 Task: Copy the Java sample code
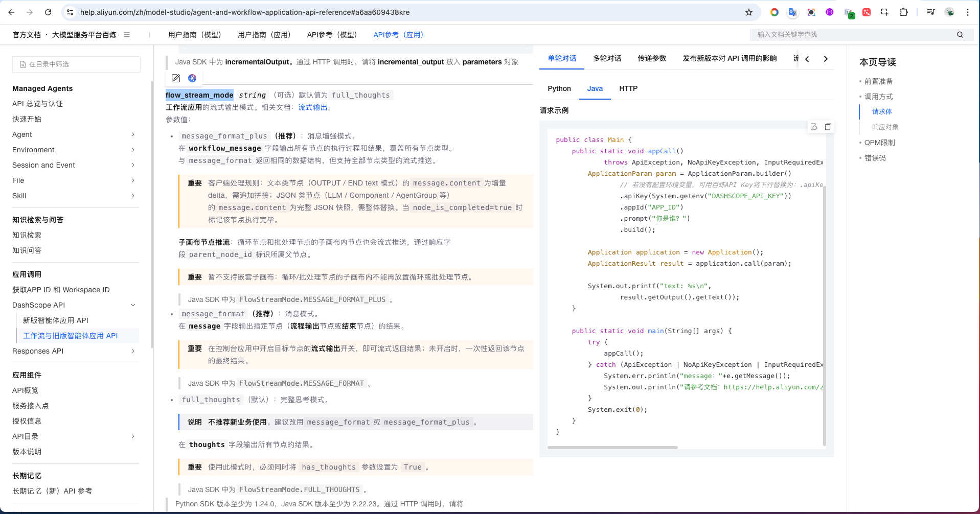(828, 127)
